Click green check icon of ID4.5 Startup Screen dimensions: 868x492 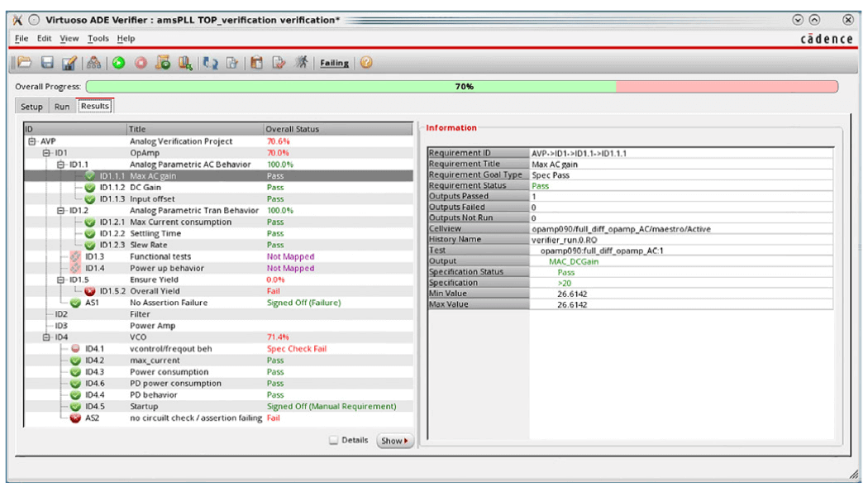(75, 406)
